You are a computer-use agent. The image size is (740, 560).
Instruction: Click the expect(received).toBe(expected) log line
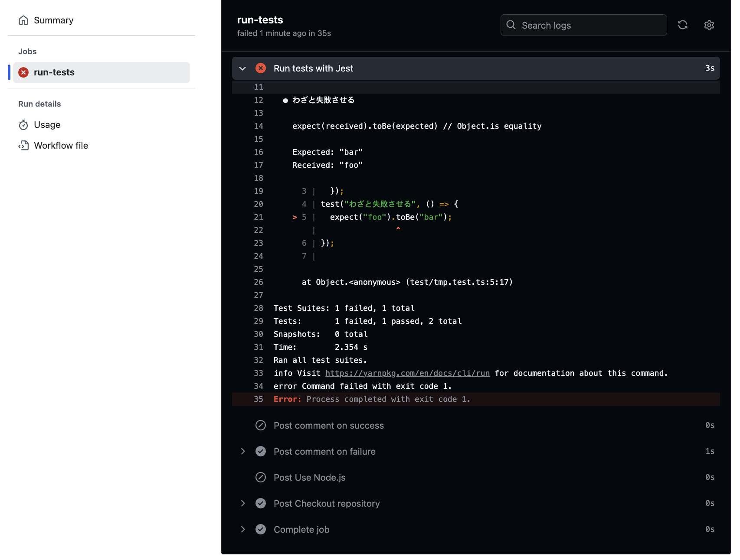click(x=417, y=126)
